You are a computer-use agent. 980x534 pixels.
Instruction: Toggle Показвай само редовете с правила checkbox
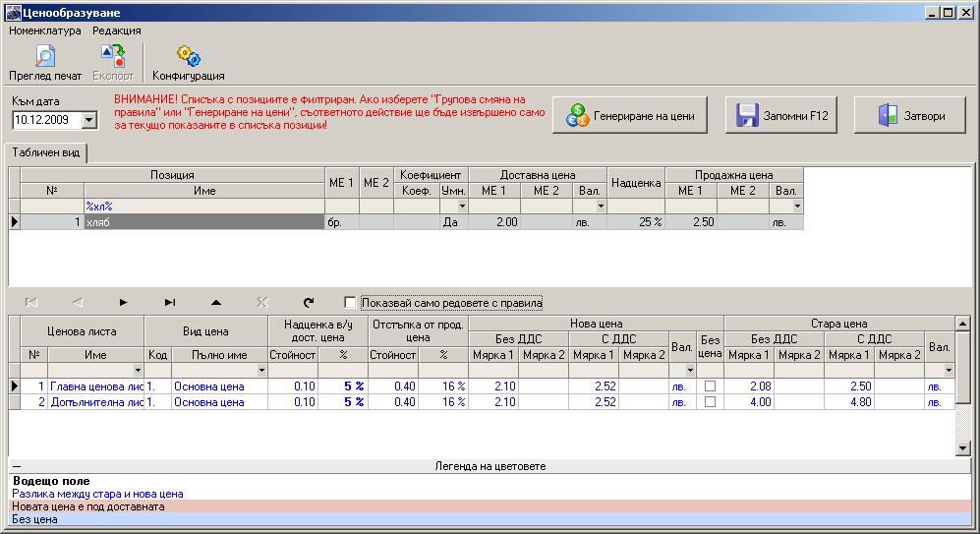(x=350, y=303)
